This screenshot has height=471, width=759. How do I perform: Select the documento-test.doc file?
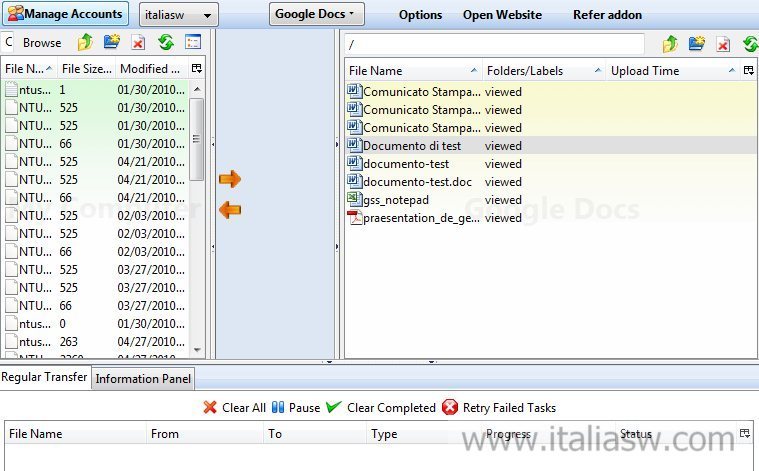pos(551,182)
